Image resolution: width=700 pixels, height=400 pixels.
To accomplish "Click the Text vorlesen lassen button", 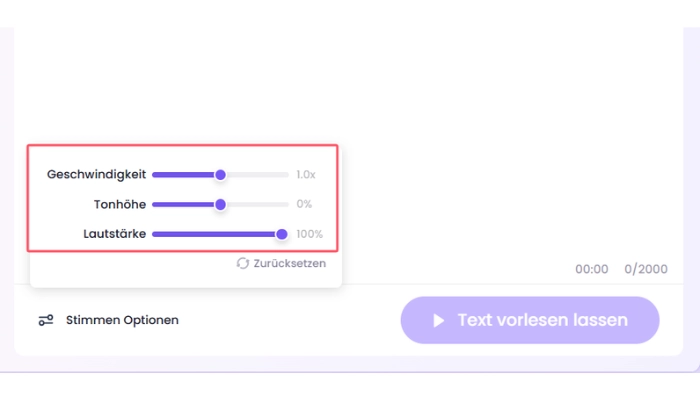I will 530,320.
